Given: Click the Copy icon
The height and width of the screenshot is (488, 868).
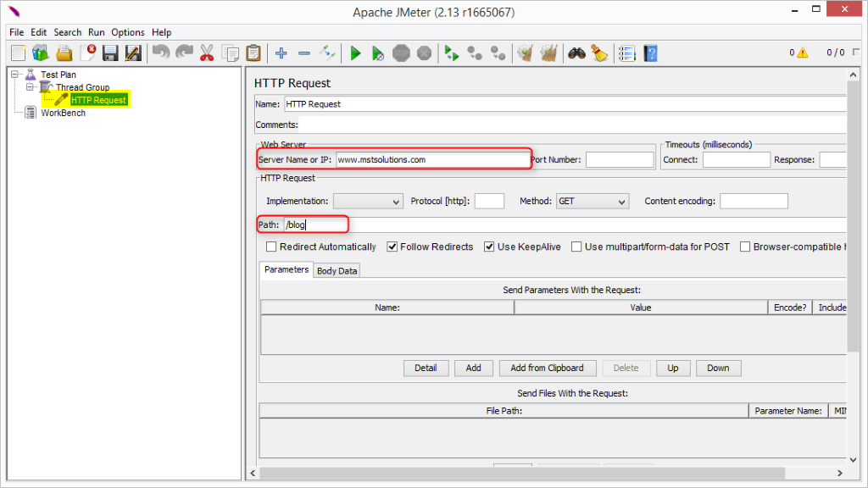Looking at the screenshot, I should [231, 53].
